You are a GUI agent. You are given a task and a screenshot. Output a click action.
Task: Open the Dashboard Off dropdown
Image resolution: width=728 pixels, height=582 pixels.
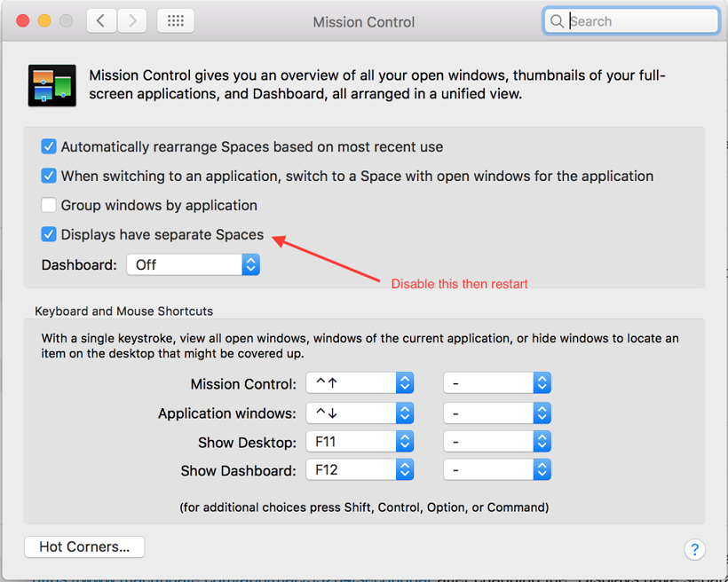194,264
